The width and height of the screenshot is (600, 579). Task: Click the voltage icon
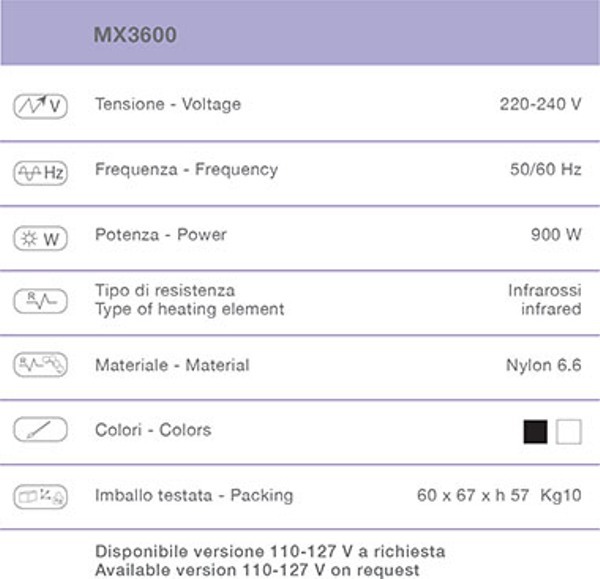click(40, 105)
